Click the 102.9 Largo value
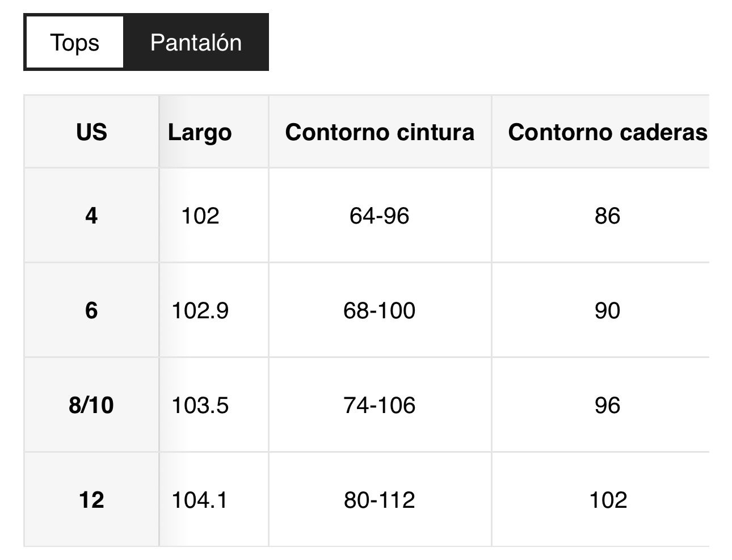 200,310
